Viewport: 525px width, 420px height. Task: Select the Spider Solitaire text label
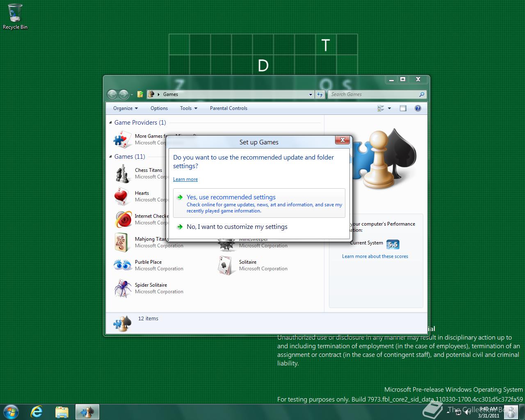pyautogui.click(x=151, y=285)
